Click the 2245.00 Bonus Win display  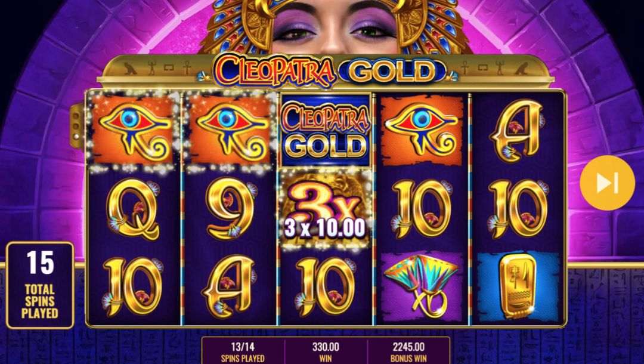[408, 351]
